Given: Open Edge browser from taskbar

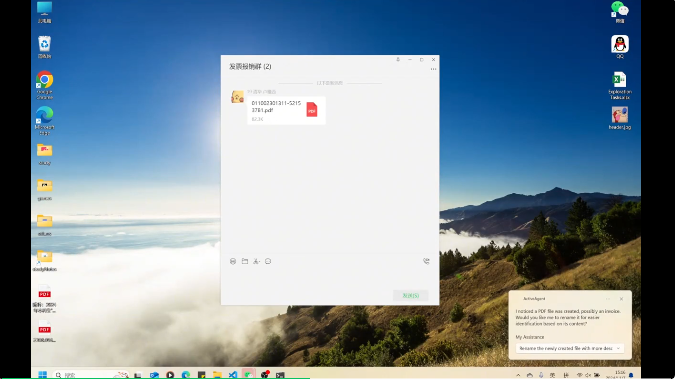Looking at the screenshot, I should (186, 375).
